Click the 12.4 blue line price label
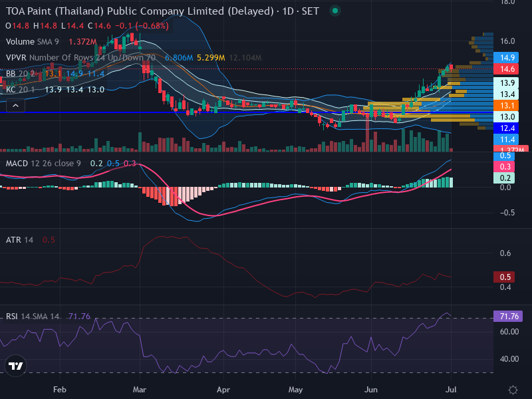The height and width of the screenshot is (399, 532). (506, 128)
